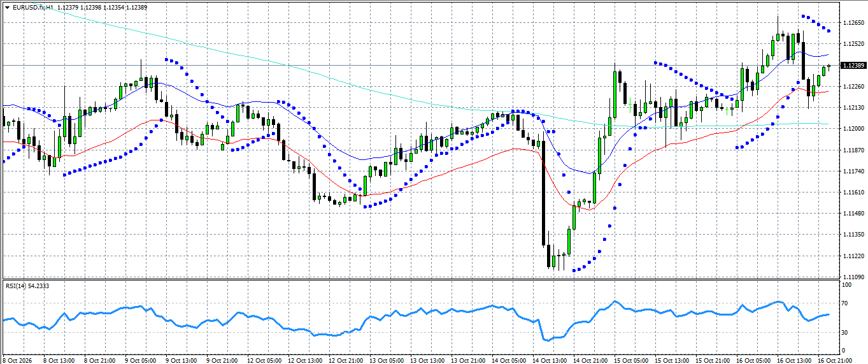Screen dimensions: 868x364
Task: Click the triangle arrow before EURUSD.fx,H1
Action: point(7,7)
